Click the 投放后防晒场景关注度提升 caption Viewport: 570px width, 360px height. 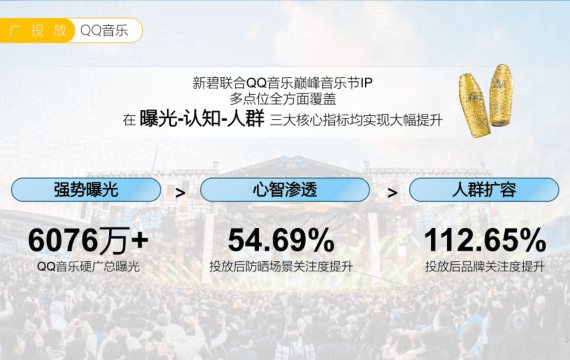click(281, 267)
